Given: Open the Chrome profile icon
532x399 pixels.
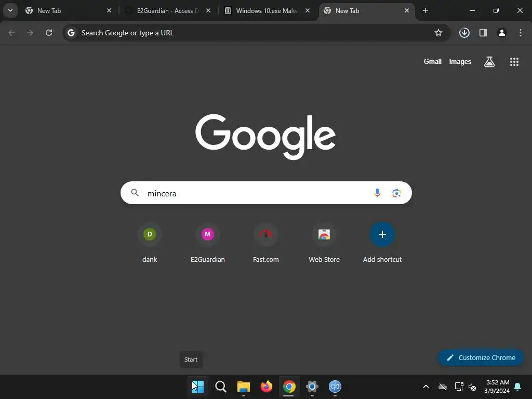Looking at the screenshot, I should coord(502,33).
